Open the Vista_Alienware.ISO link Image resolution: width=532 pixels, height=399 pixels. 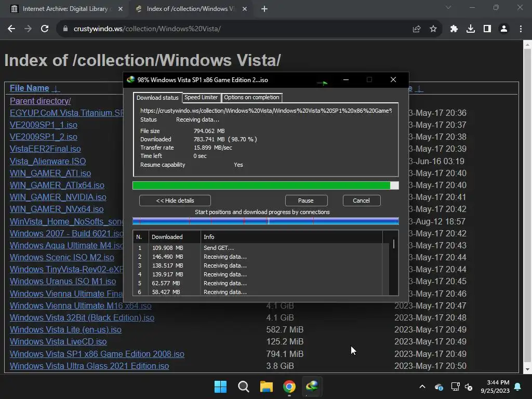48,161
